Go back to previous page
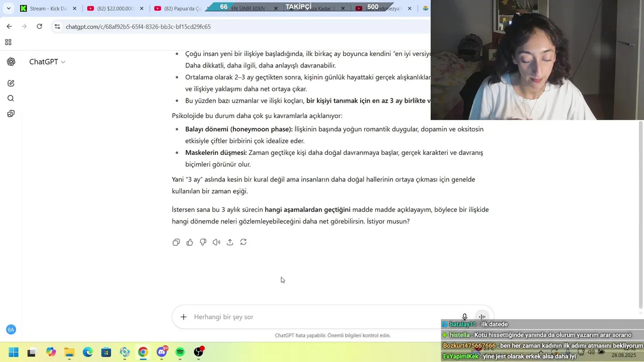The width and height of the screenshot is (644, 362). [x=9, y=27]
